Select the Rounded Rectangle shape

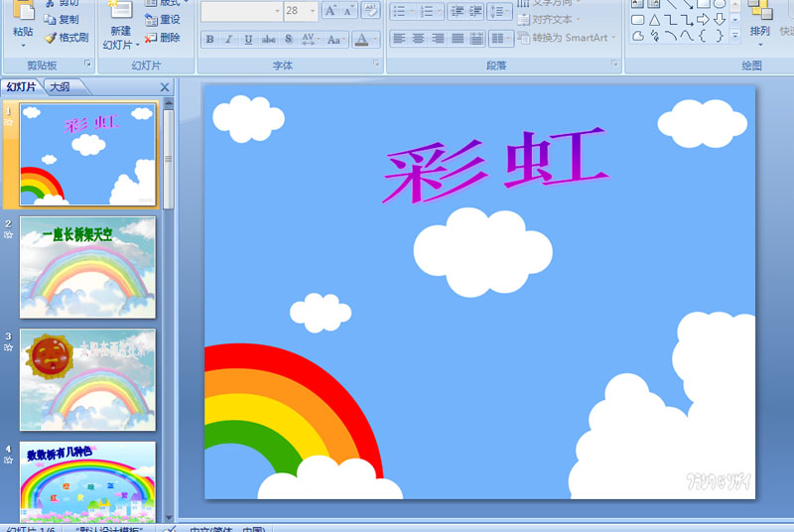[638, 20]
